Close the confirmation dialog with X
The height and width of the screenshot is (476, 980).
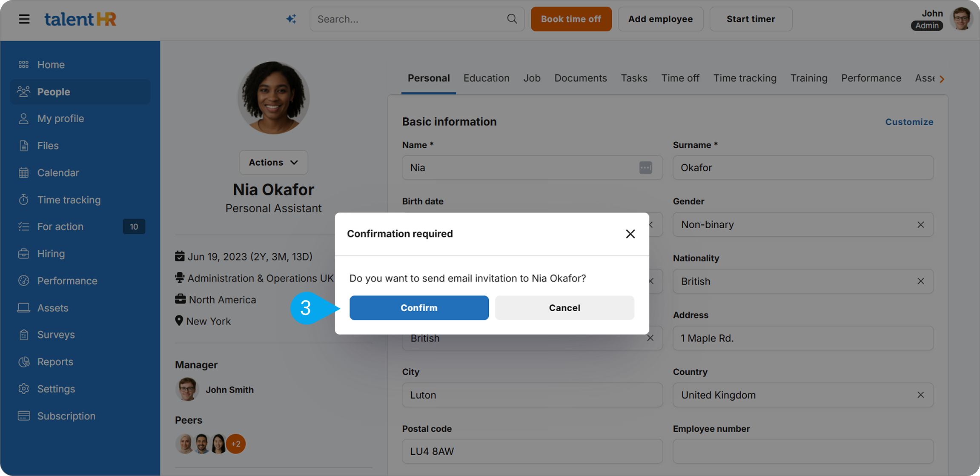click(630, 234)
